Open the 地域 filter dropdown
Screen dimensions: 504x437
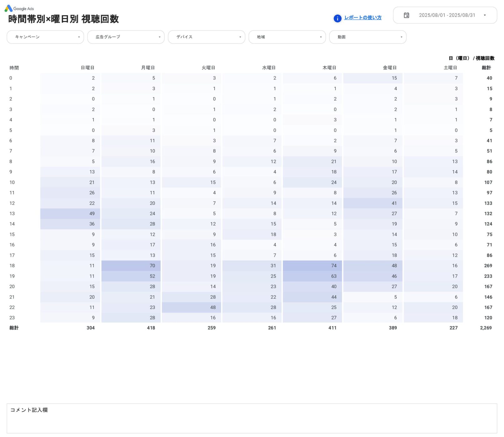[287, 37]
